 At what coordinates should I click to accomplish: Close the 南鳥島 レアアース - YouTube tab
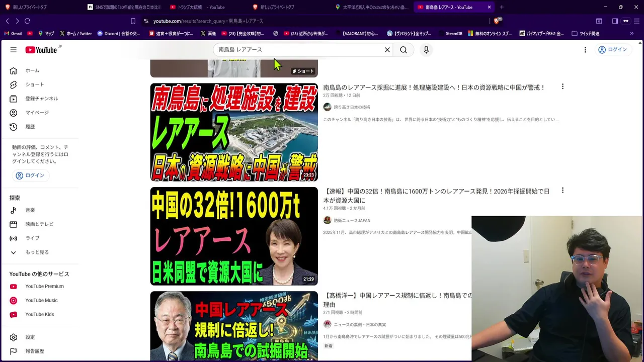pyautogui.click(x=489, y=7)
